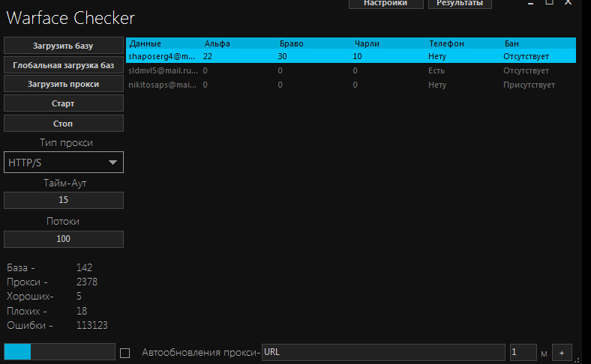The image size is (591, 364).
Task: Open the Настройки tab
Action: pos(386,4)
